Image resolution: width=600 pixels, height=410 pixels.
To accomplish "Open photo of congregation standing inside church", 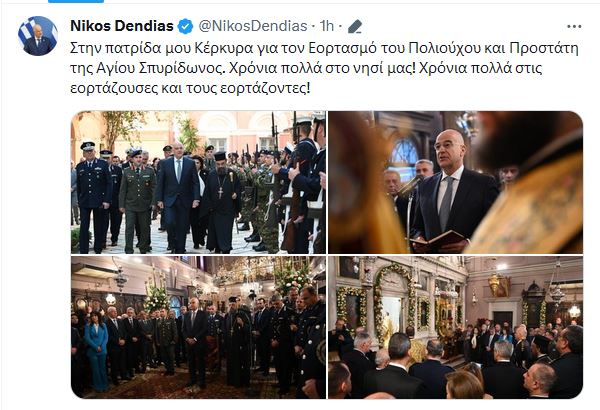I will (198, 327).
